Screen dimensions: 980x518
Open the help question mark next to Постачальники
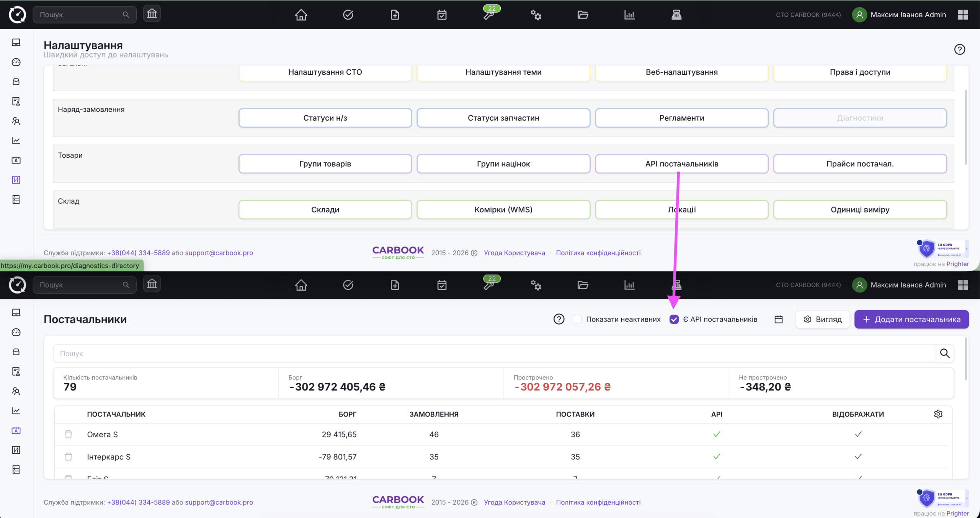(x=559, y=319)
